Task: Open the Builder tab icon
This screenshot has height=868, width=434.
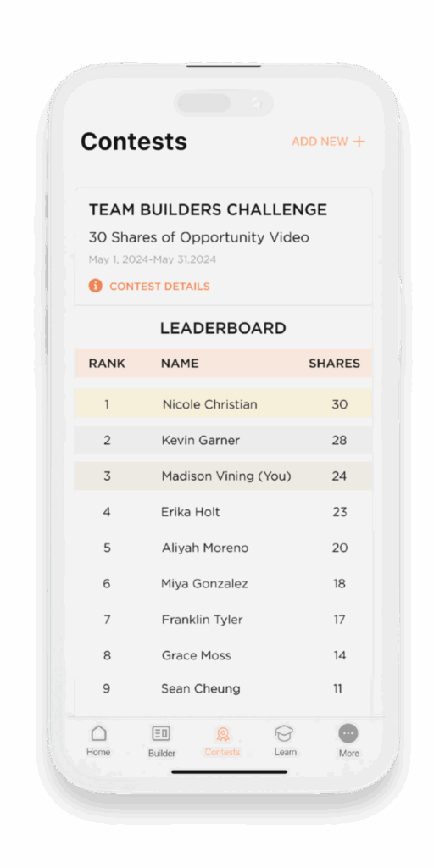Action: click(161, 733)
